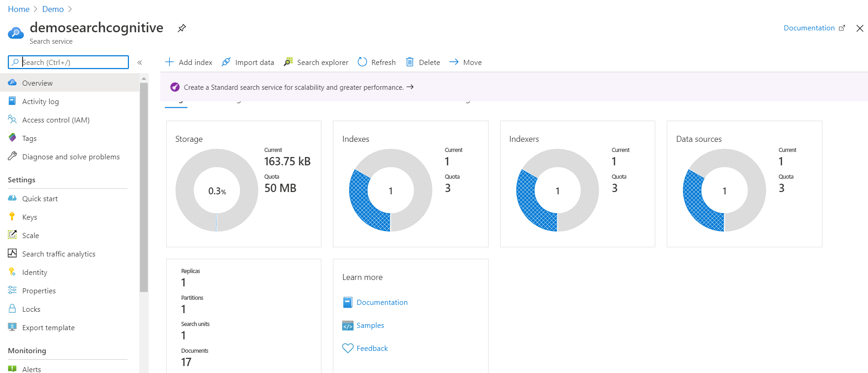Open the Scale settings page
The width and height of the screenshot is (868, 373).
point(30,235)
